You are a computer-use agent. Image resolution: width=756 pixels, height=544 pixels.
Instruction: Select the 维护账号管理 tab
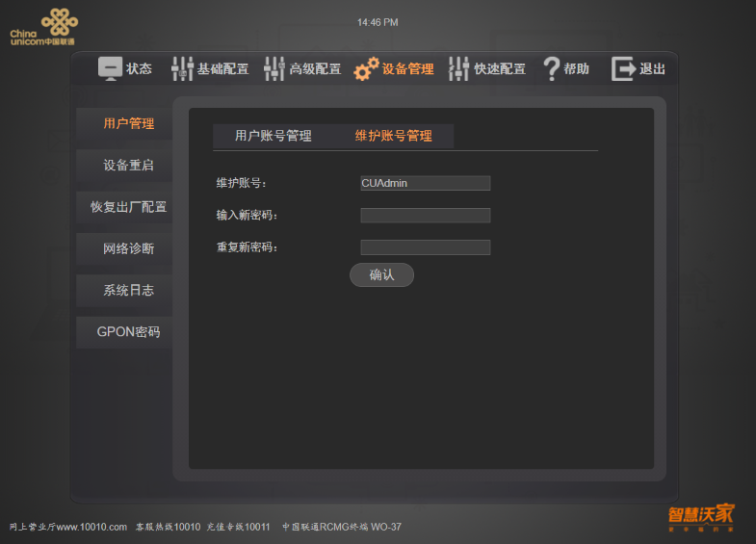(x=393, y=136)
